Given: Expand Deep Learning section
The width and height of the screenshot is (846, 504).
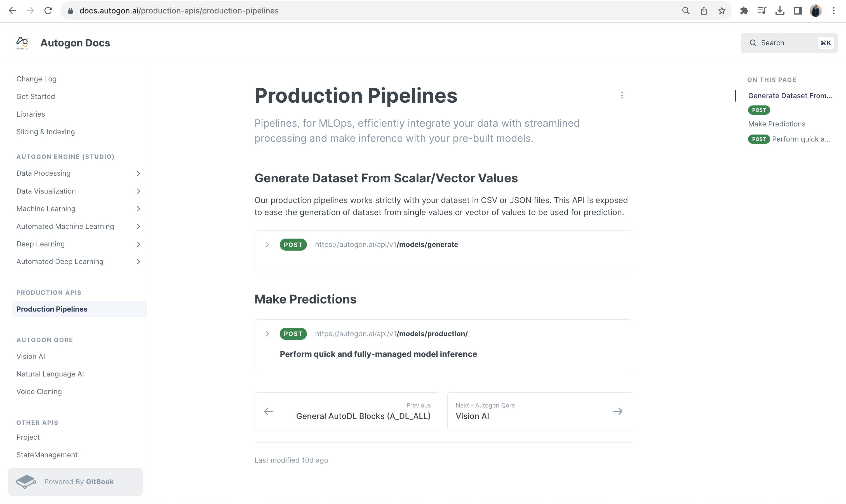Looking at the screenshot, I should pos(138,244).
